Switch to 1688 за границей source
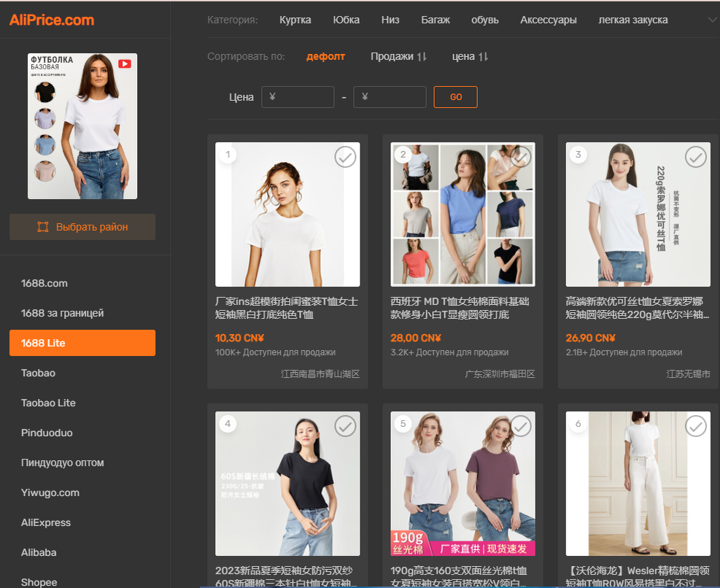 [x=63, y=313]
